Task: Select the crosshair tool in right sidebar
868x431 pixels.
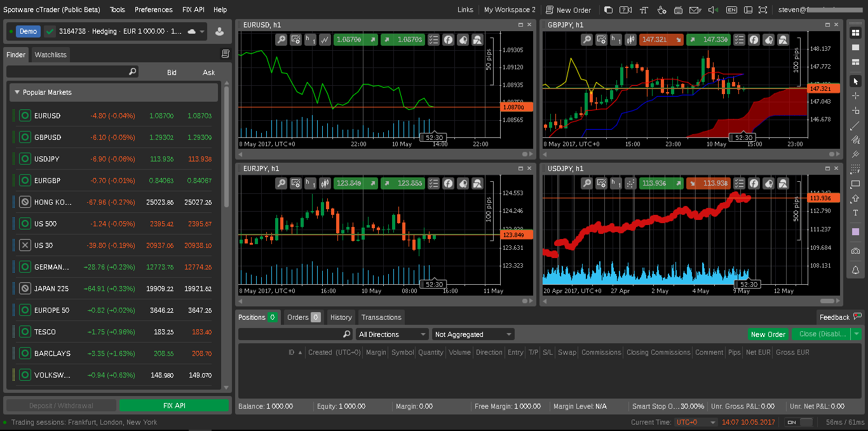Action: coord(855,95)
